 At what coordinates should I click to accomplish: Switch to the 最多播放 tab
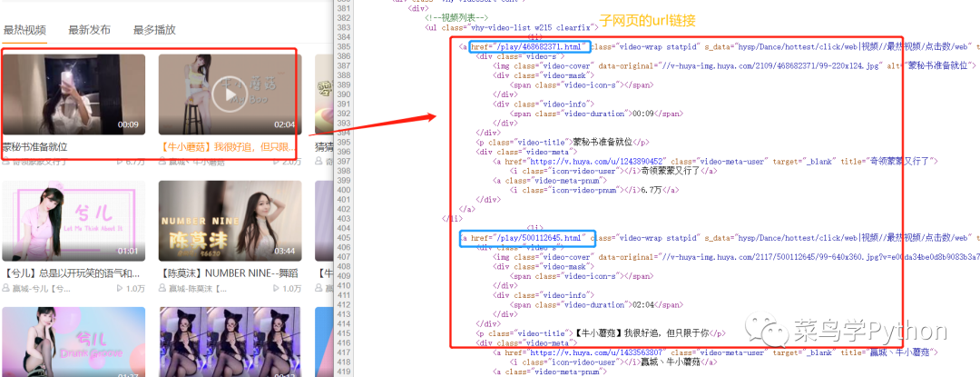pyautogui.click(x=154, y=30)
